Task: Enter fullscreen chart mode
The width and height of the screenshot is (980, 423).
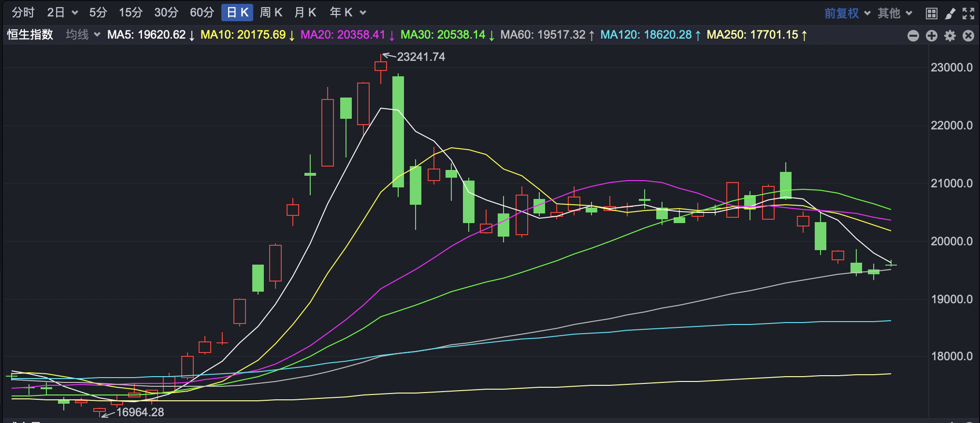Action: click(968, 13)
